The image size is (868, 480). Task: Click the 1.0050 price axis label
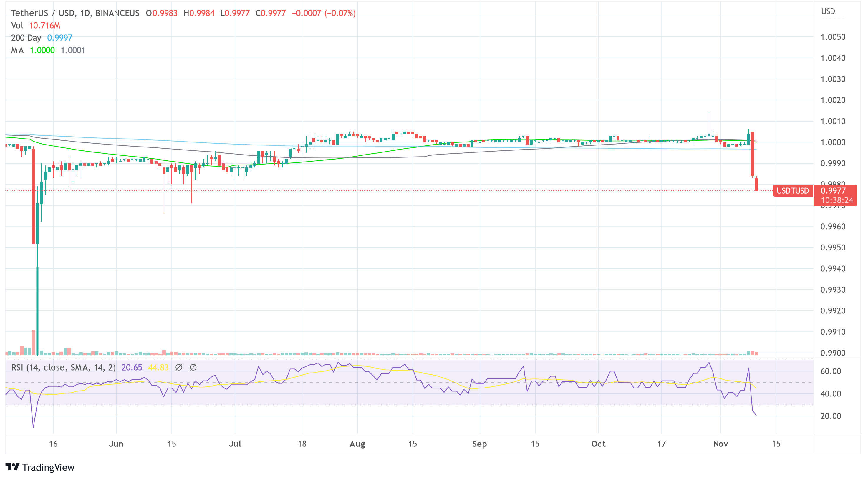(833, 37)
